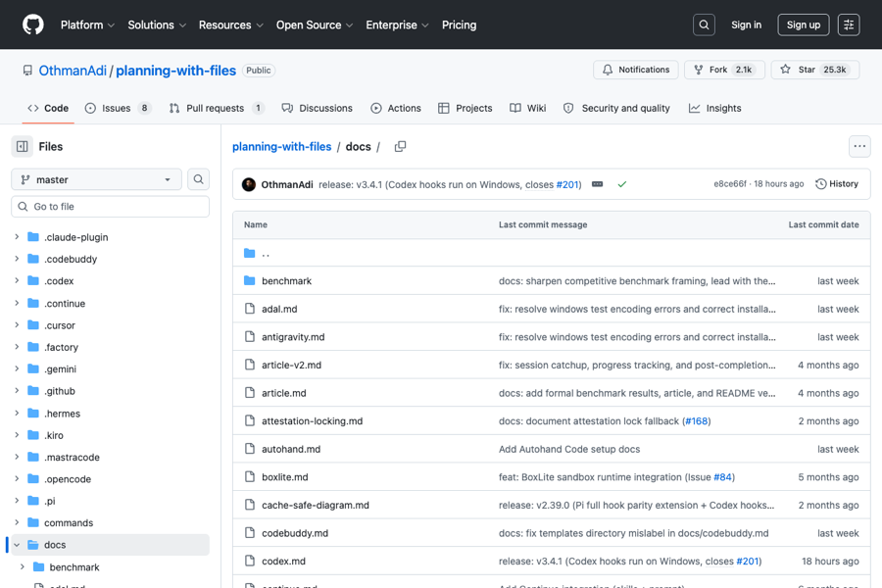882x588 pixels.
Task: Star the planning-with-files repository
Action: (x=815, y=70)
